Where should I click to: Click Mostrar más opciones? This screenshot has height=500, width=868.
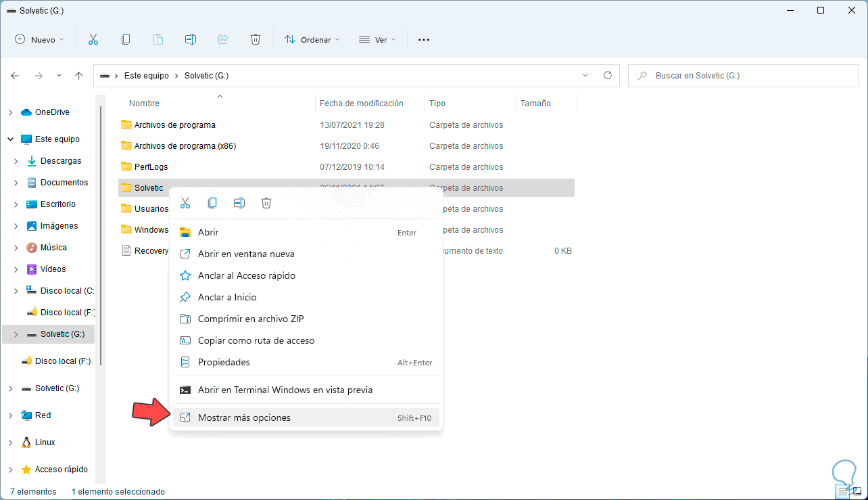306,417
